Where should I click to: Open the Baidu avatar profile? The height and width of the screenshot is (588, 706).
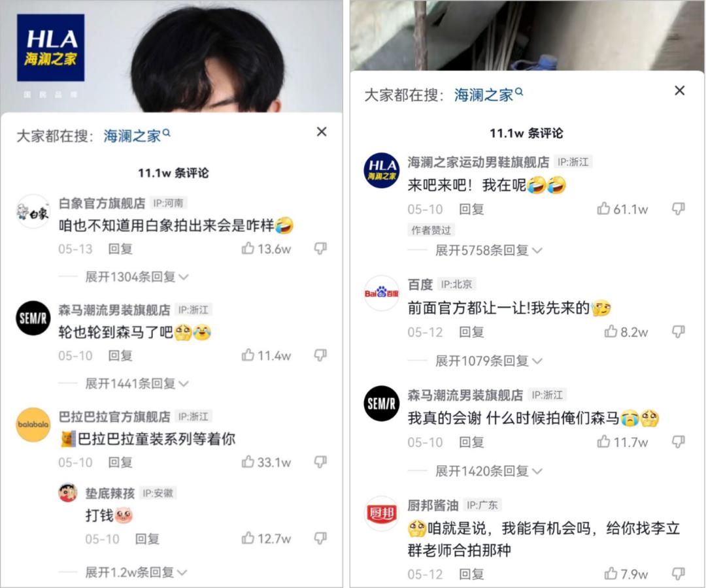pyautogui.click(x=381, y=293)
